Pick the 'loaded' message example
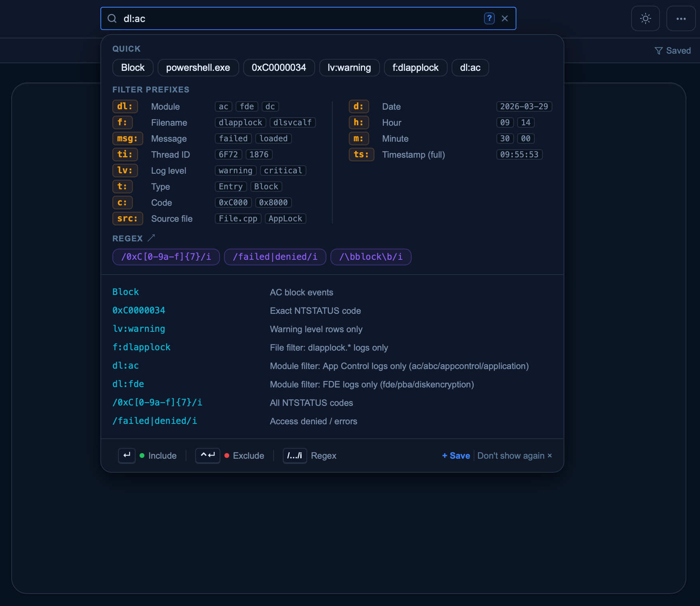This screenshot has width=700, height=606. (274, 138)
